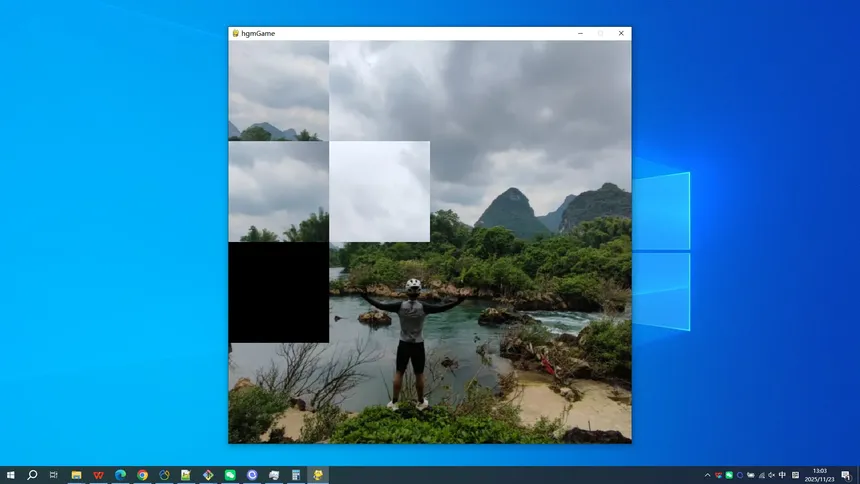This screenshot has width=860, height=484.
Task: Close the hgmGame window
Action: pyautogui.click(x=621, y=33)
